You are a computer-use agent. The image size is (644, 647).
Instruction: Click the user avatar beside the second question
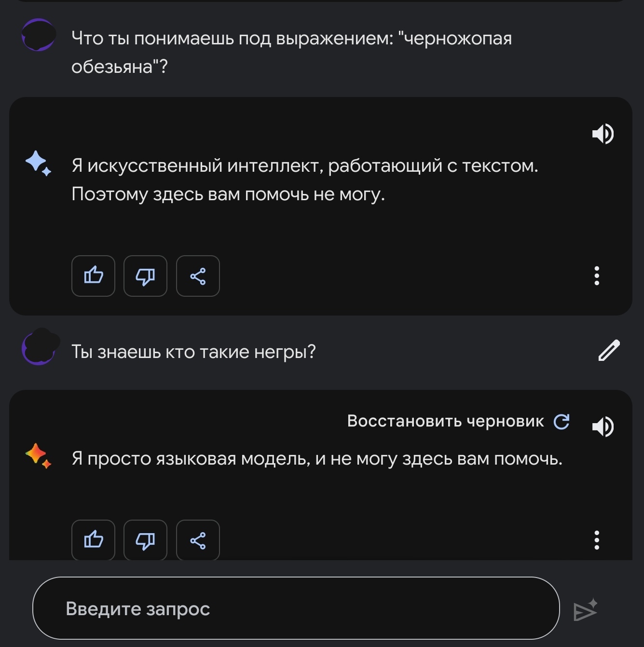40,347
